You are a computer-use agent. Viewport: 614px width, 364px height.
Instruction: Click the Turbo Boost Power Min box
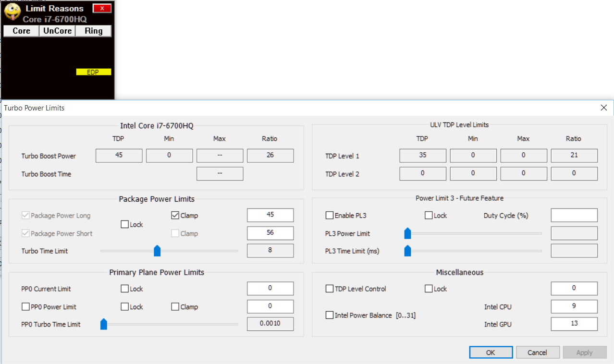[169, 156]
